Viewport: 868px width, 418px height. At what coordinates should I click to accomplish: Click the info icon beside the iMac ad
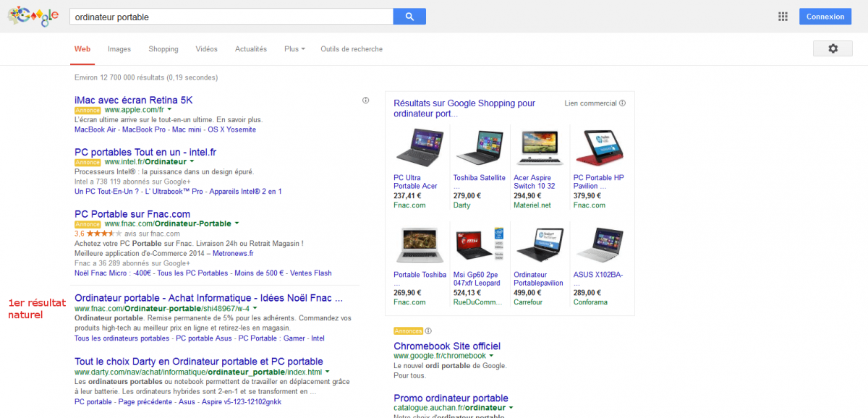pyautogui.click(x=366, y=101)
